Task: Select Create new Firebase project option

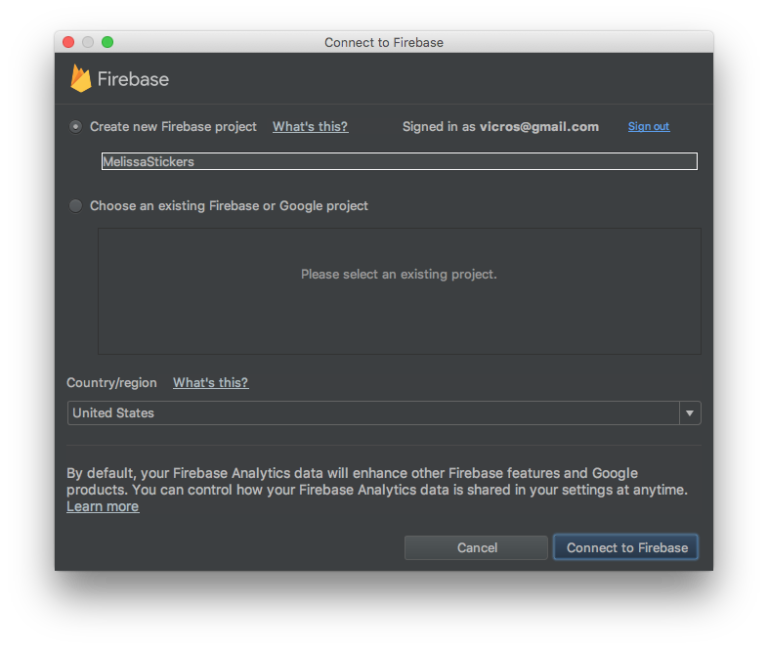Action: point(76,127)
